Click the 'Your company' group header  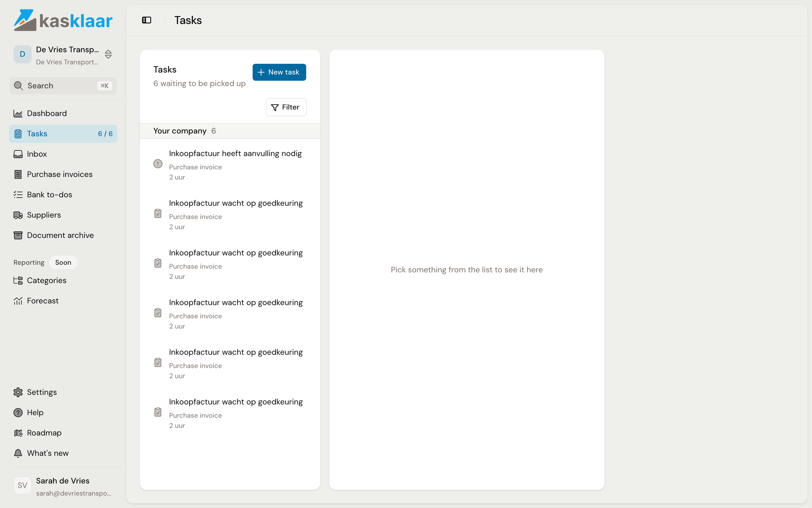[x=230, y=131]
